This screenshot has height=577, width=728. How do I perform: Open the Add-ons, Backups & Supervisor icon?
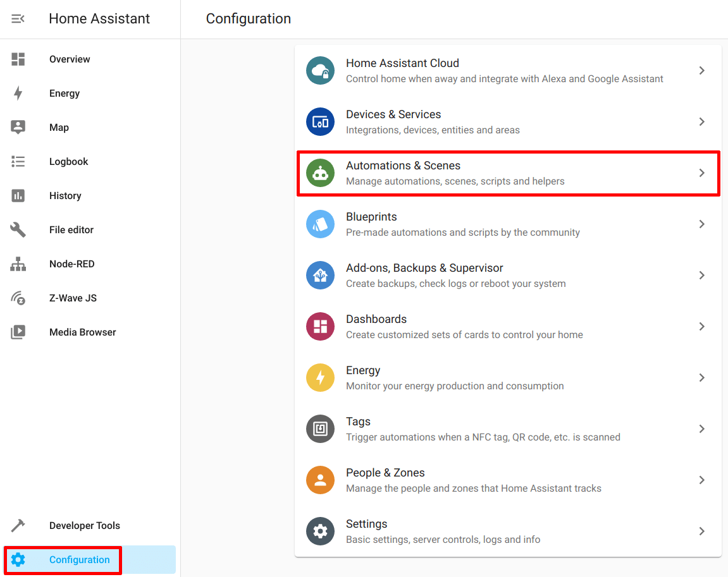[320, 275]
